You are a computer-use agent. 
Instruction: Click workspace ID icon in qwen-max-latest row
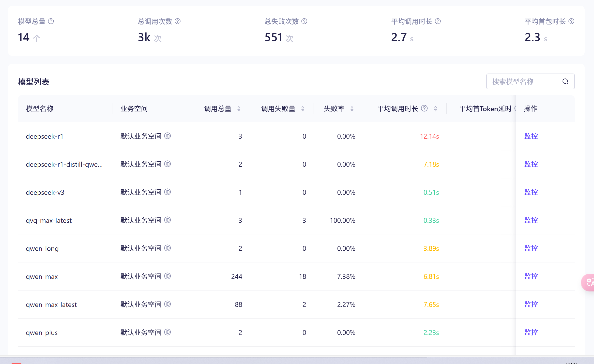tap(168, 304)
